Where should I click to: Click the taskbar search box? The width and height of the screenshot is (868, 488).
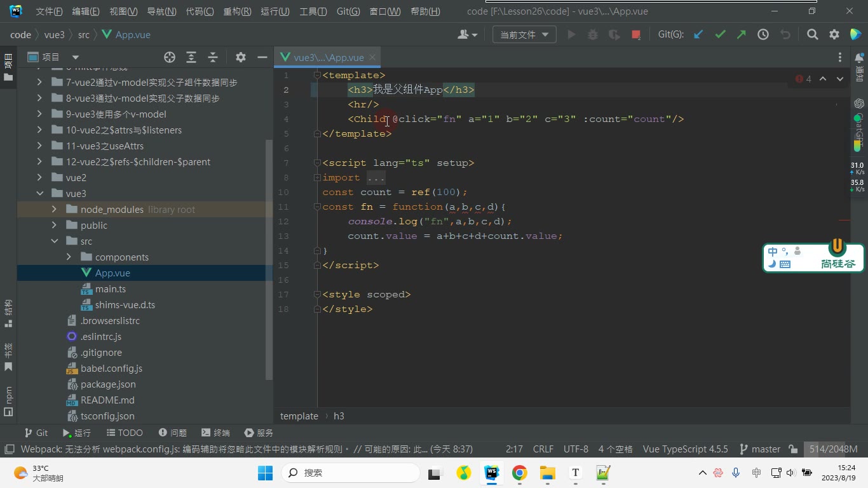(350, 473)
